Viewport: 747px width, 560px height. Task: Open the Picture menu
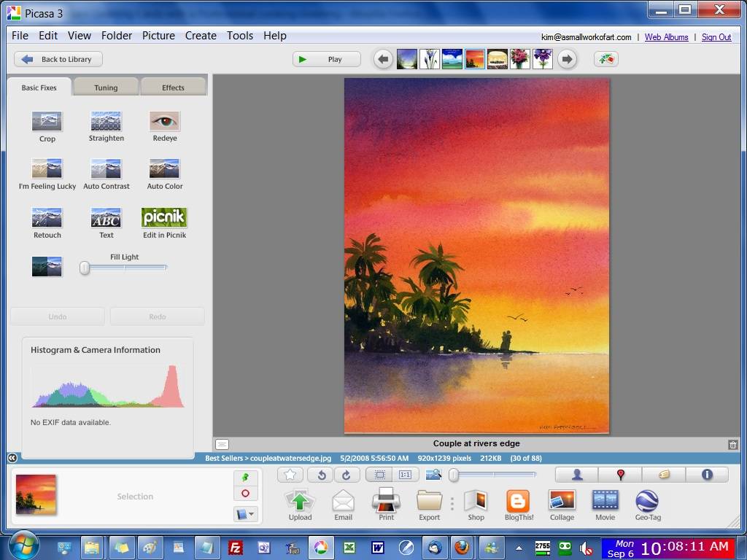click(x=158, y=36)
